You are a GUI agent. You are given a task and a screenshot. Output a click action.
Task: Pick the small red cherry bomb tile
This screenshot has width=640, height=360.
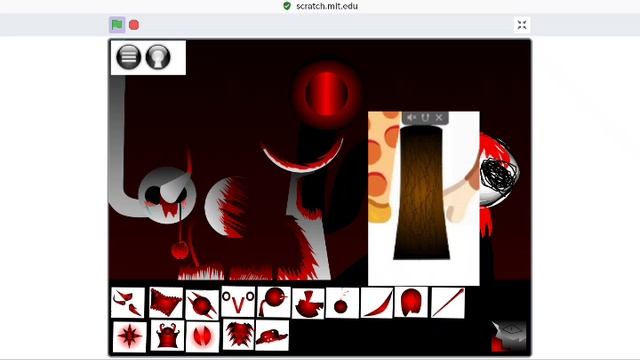click(342, 303)
